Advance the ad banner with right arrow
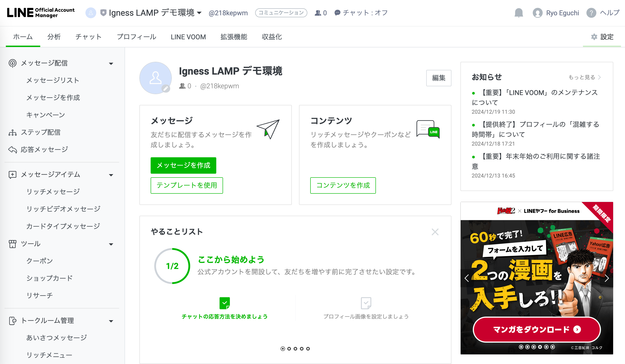 [x=607, y=278]
